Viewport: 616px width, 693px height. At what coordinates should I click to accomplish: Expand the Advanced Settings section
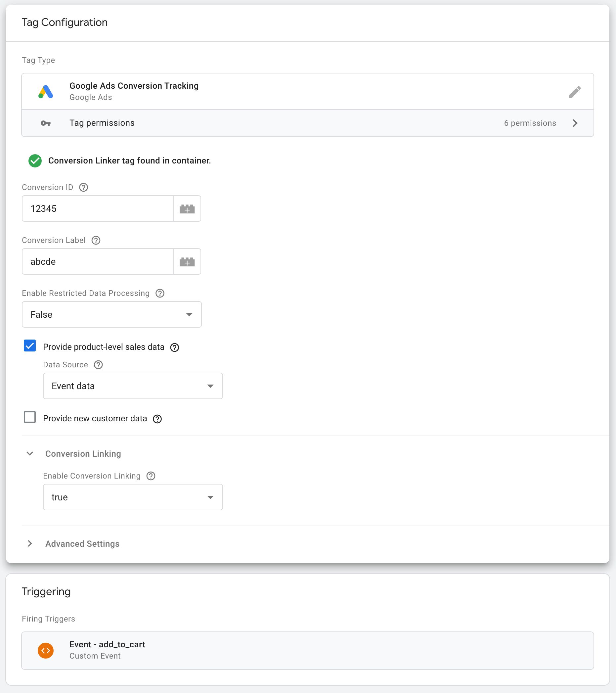click(x=30, y=544)
